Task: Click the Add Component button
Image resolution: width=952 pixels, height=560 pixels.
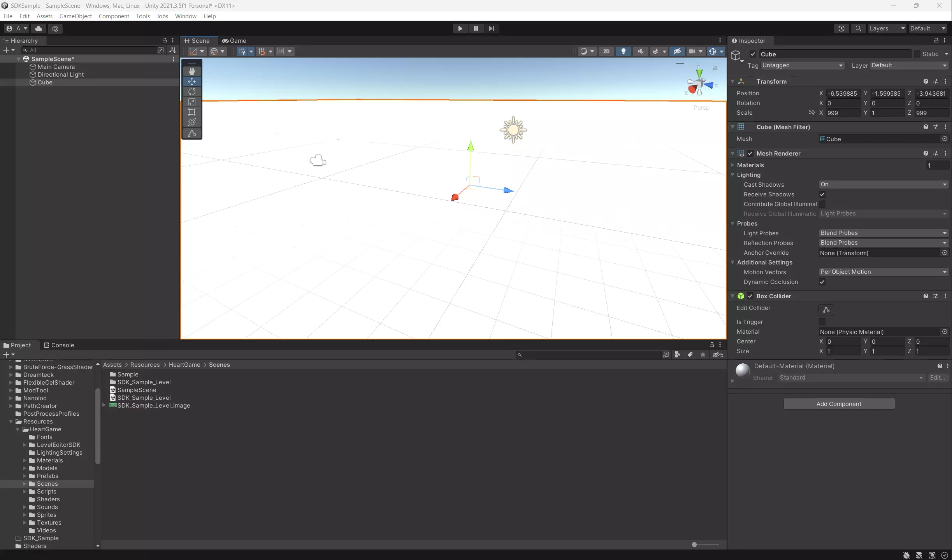Action: point(839,404)
